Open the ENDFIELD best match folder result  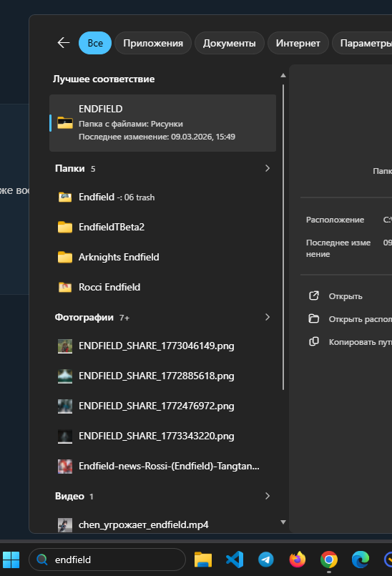[163, 122]
